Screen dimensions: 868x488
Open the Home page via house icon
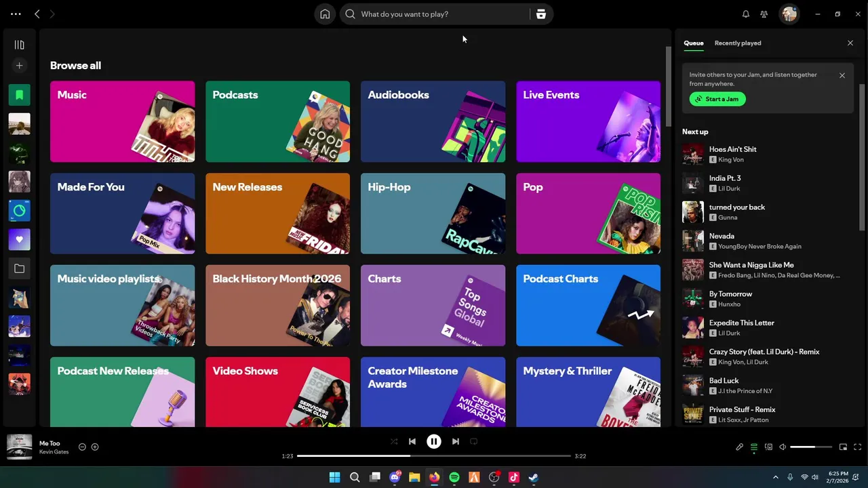click(x=325, y=14)
